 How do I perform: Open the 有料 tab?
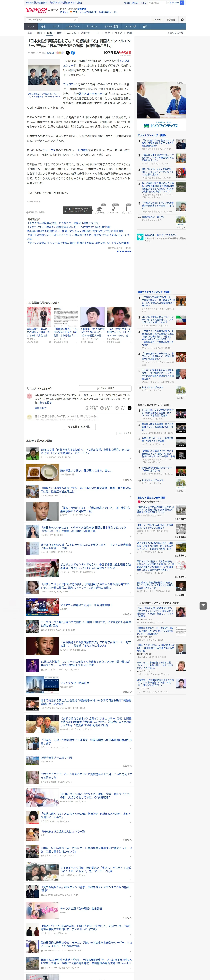click(x=145, y=27)
